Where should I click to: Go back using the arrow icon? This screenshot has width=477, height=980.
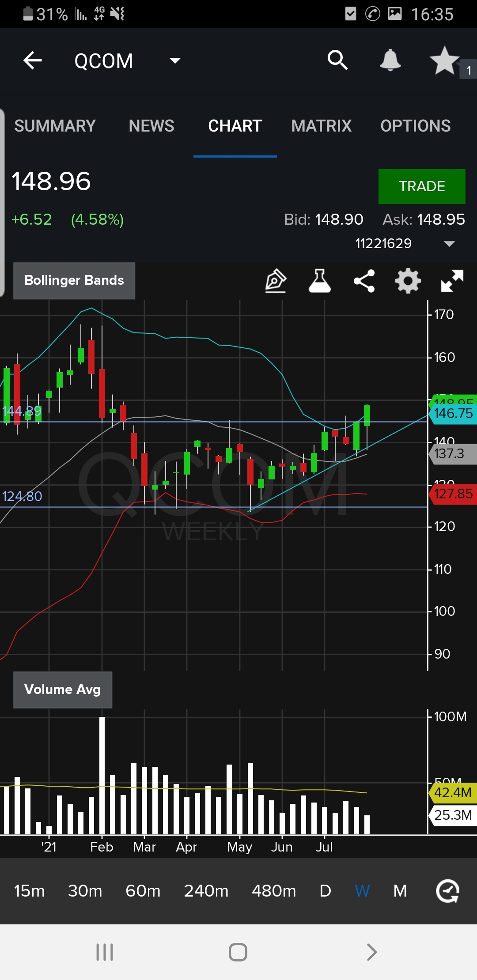[x=33, y=60]
